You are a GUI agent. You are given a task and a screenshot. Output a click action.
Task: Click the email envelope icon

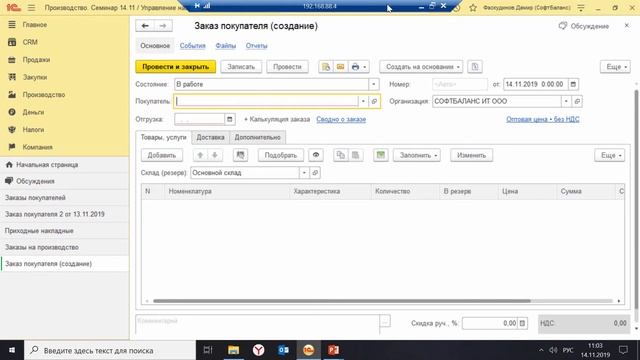pos(340,67)
